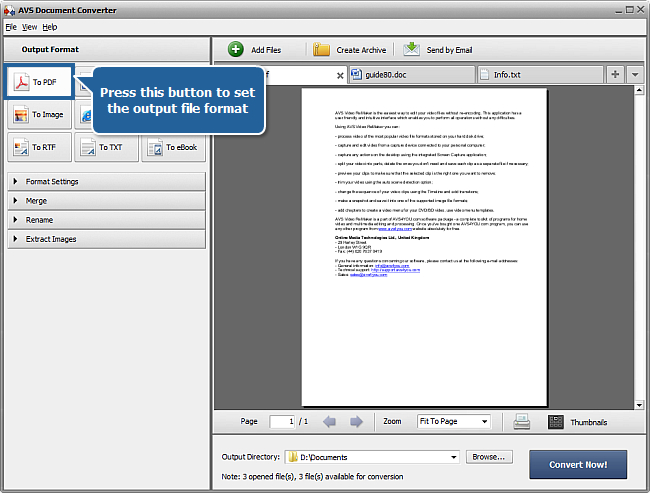This screenshot has width=650, height=493.
Task: Click the To PDF Acrobat icon
Action: coord(21,82)
